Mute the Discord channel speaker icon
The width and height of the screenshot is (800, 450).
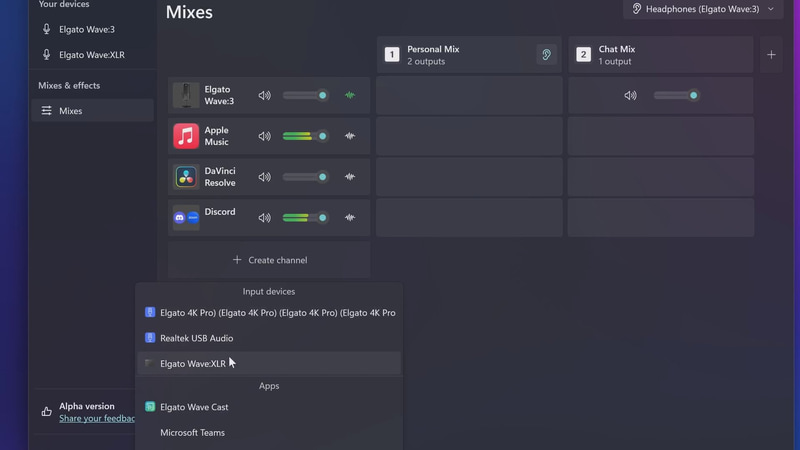coord(264,218)
